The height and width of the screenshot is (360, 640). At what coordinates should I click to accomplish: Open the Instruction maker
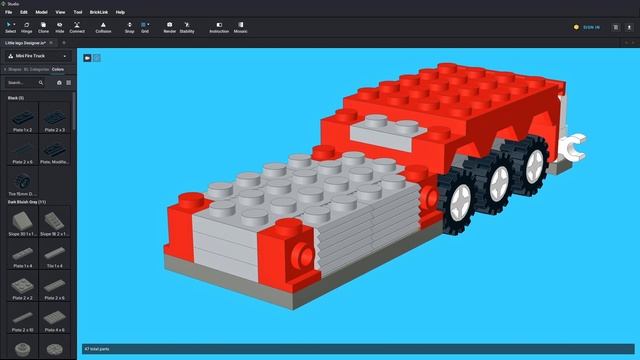[219, 27]
